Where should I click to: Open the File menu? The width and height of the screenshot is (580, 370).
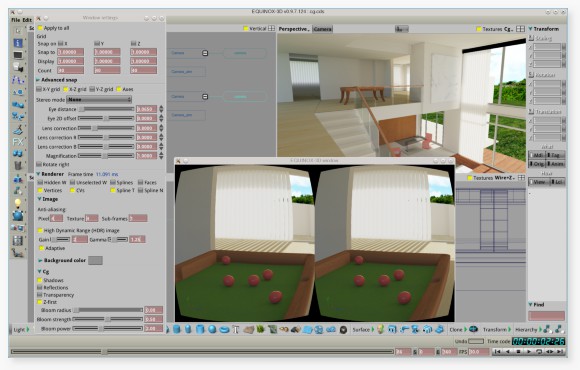[x=16, y=20]
